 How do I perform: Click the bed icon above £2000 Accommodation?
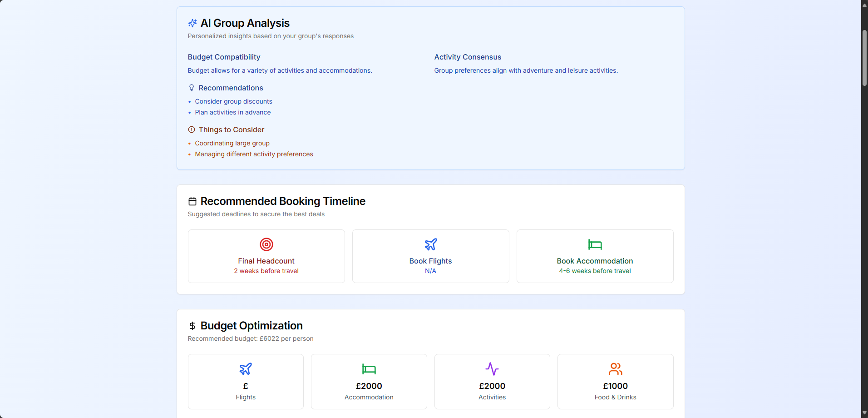click(x=369, y=369)
